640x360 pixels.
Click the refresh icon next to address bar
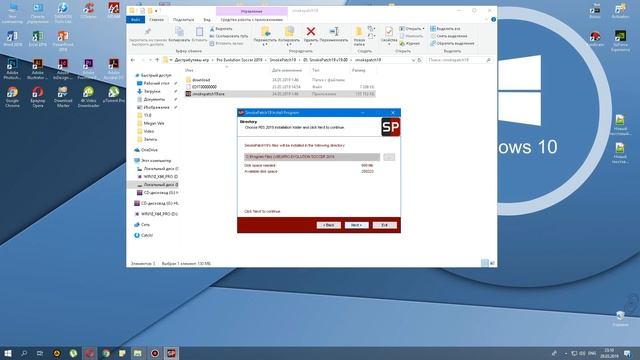pos(419,60)
